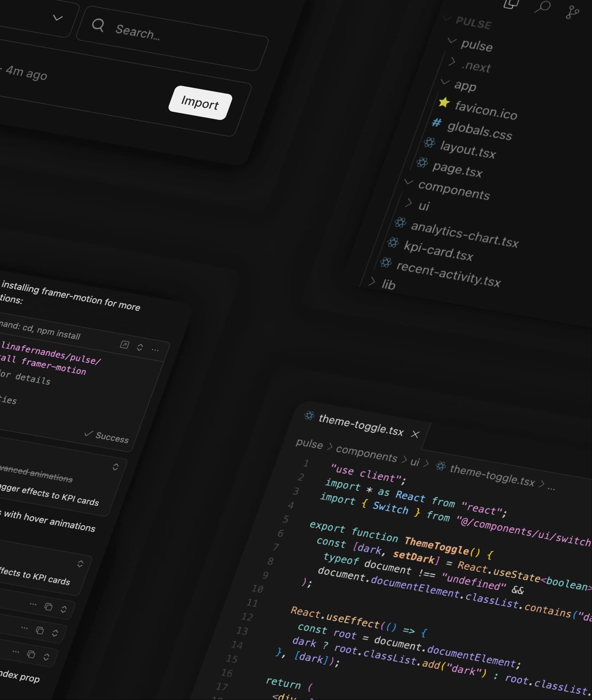Focus the Search... input field

click(172, 38)
